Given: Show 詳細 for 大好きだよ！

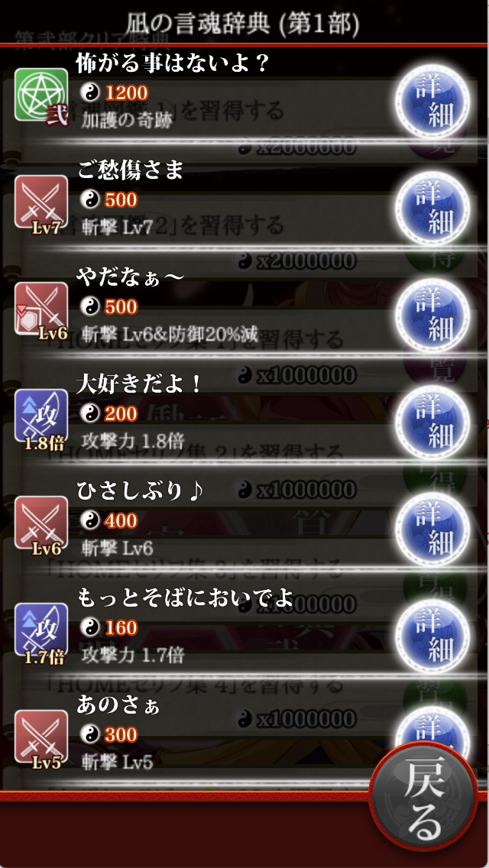Looking at the screenshot, I should 433,422.
